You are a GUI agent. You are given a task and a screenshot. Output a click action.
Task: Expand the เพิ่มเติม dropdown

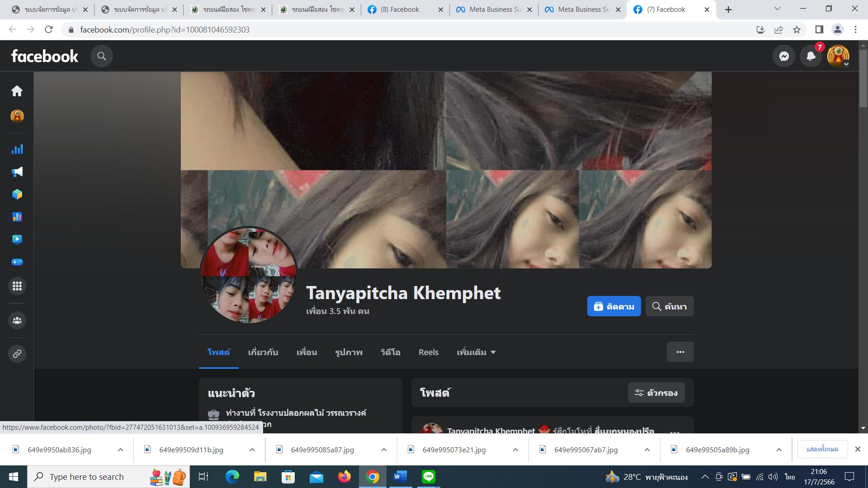[x=476, y=352]
